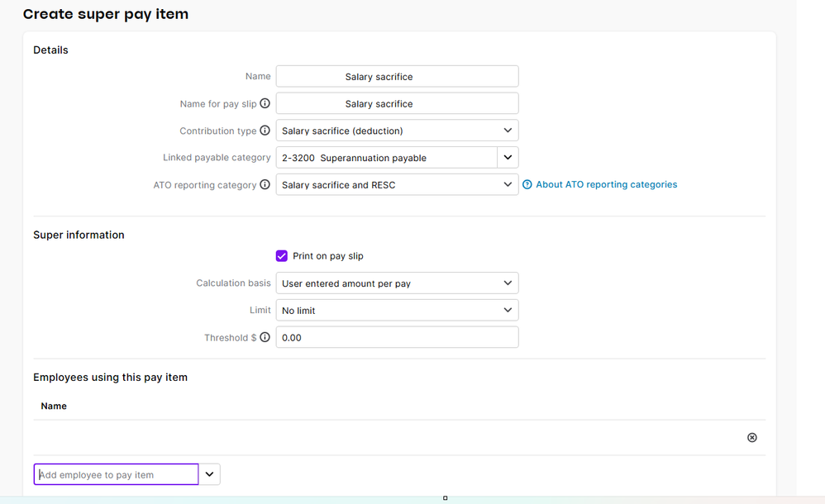Click info icon next to ATO reporting category

pos(265,184)
